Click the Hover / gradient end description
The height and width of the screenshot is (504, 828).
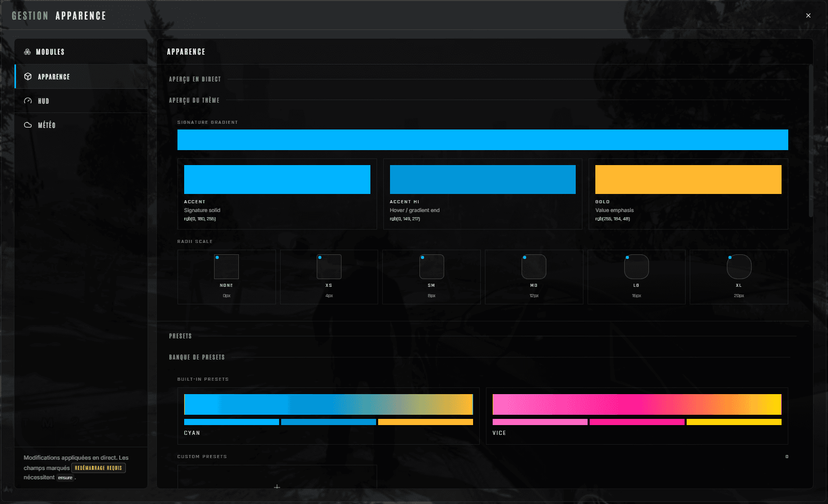point(415,210)
